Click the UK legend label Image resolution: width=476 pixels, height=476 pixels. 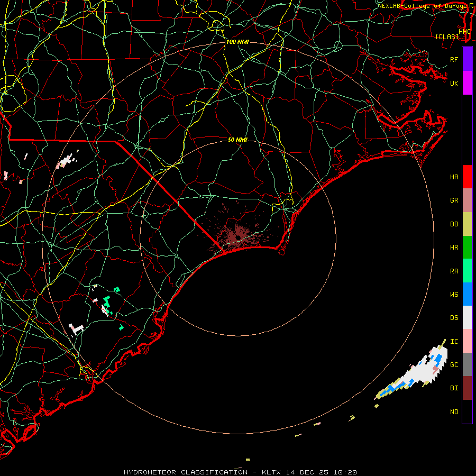coord(454,83)
